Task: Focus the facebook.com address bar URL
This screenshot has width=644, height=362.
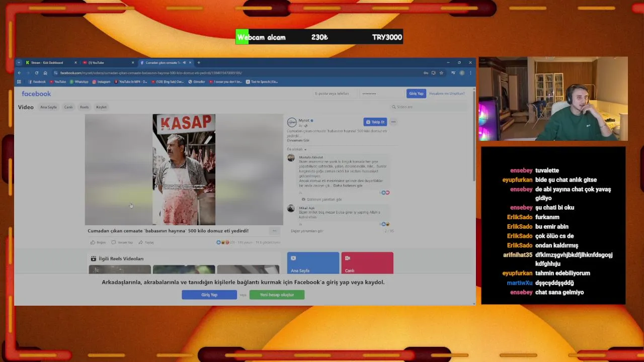Action: tap(151, 73)
